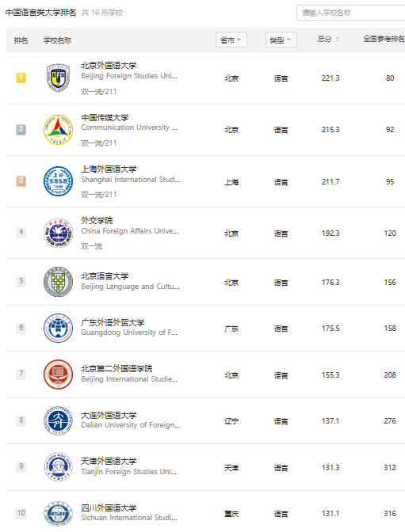The image size is (405, 532).
Task: Open Shanghai International Studies University emblem
Action: point(58,181)
